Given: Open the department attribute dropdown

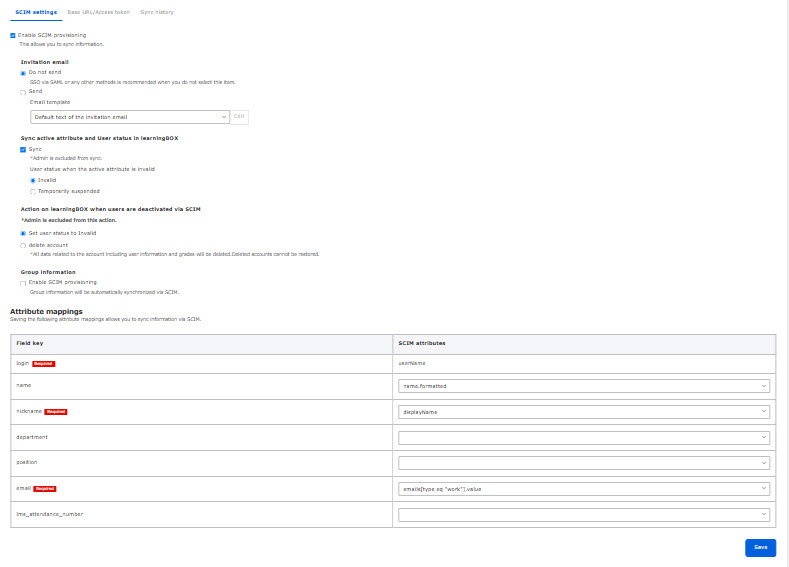Looking at the screenshot, I should (x=584, y=438).
